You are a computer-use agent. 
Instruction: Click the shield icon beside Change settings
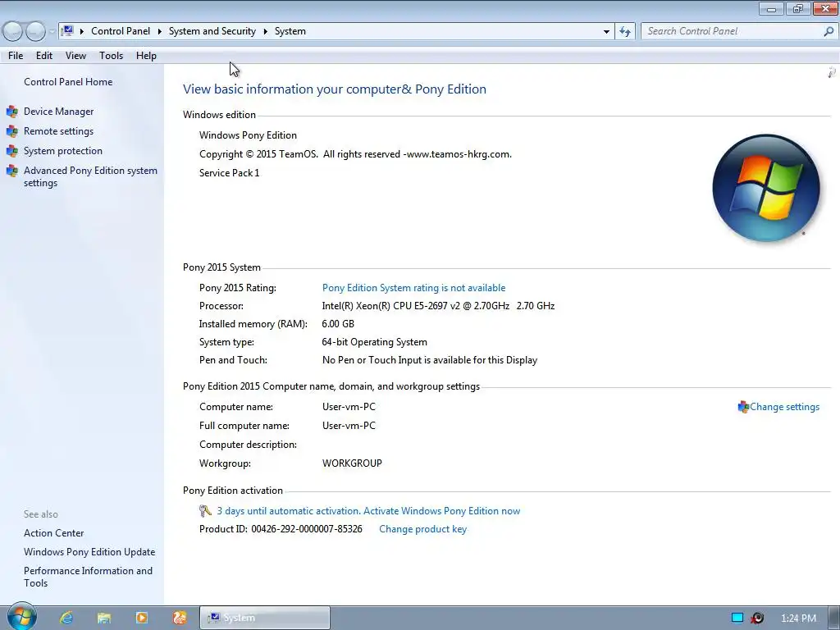tap(743, 407)
